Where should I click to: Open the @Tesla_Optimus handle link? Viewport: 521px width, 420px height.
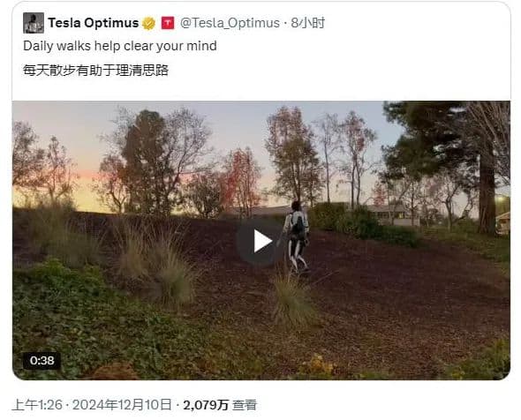230,23
